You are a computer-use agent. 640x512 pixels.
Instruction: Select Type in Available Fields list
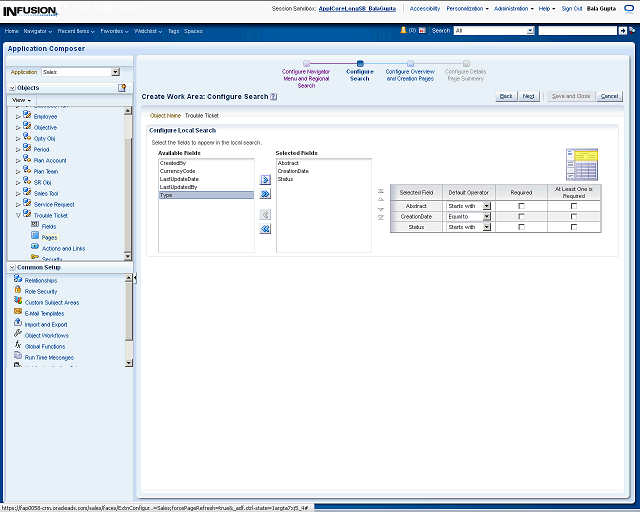click(166, 195)
